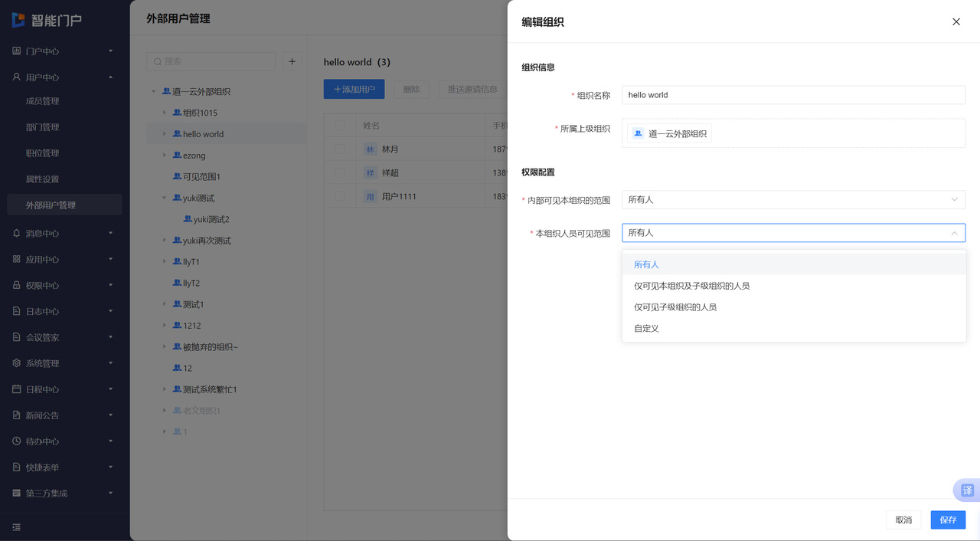
Task: Close the 编辑组织 panel
Action: (x=955, y=22)
